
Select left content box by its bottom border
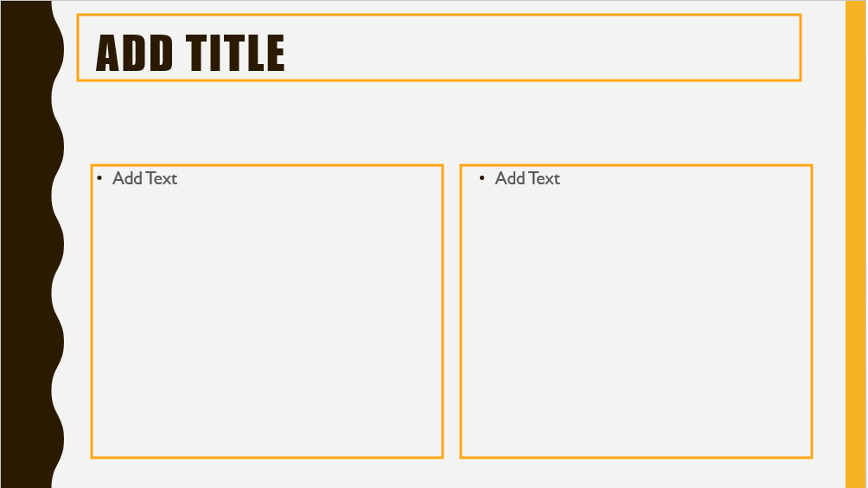coord(267,458)
